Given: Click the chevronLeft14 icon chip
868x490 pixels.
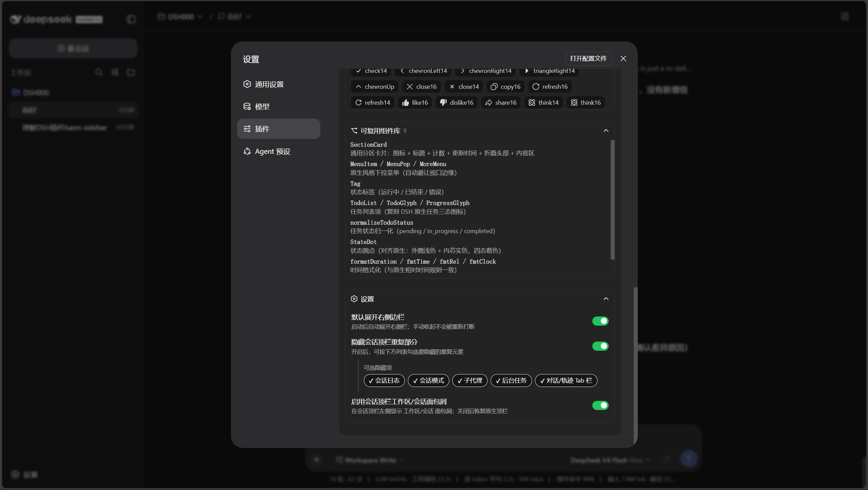Looking at the screenshot, I should tap(423, 71).
